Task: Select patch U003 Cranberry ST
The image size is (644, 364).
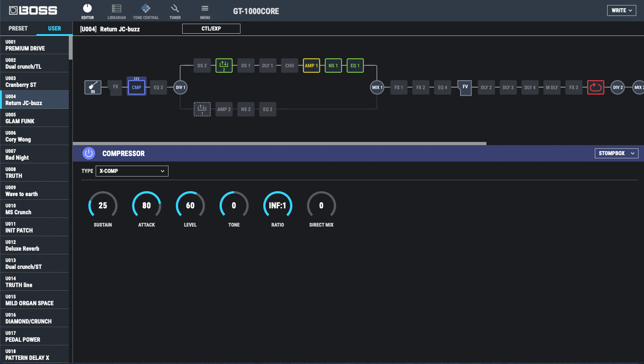Action: pyautogui.click(x=34, y=81)
